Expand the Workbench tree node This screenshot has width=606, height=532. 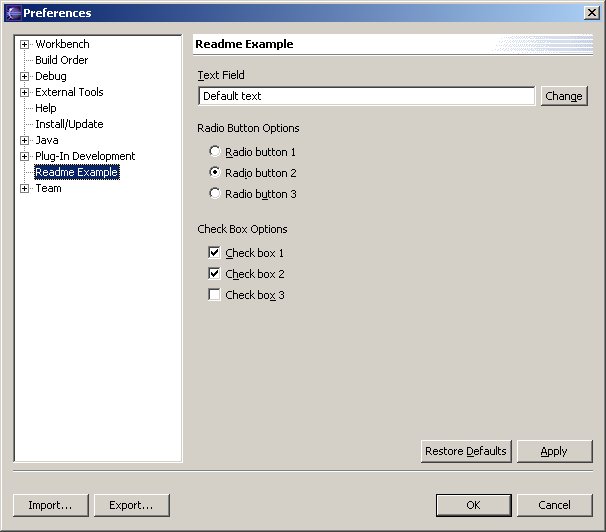[x=24, y=44]
